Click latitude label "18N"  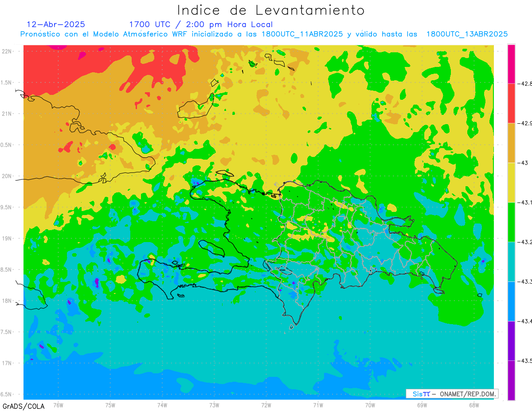coord(7,301)
